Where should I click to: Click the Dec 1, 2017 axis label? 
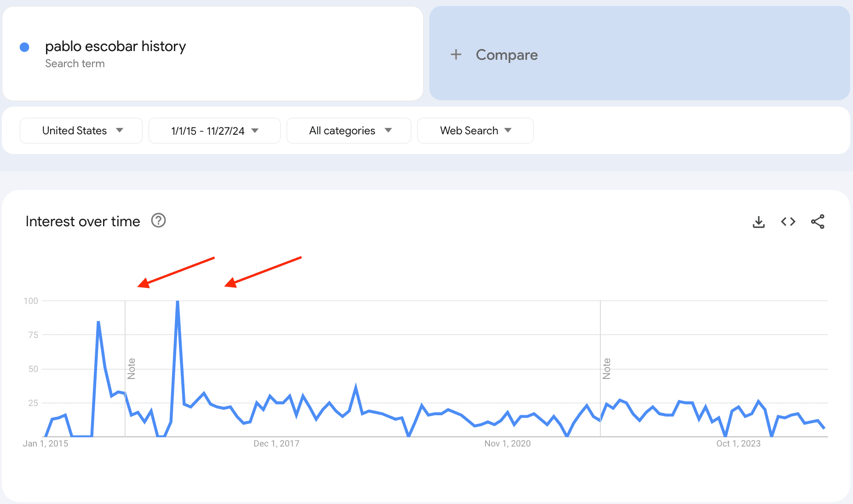(x=277, y=443)
